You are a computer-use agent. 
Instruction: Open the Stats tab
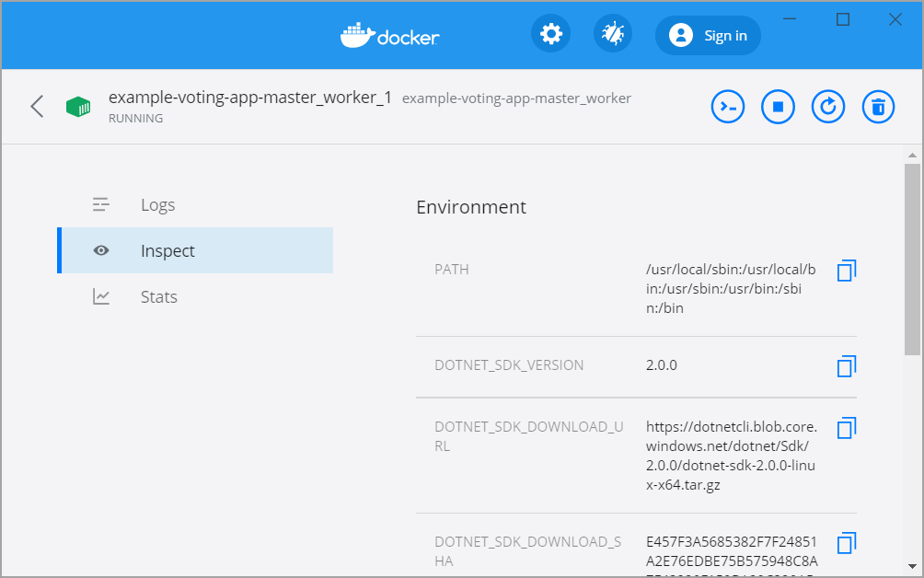(x=158, y=297)
